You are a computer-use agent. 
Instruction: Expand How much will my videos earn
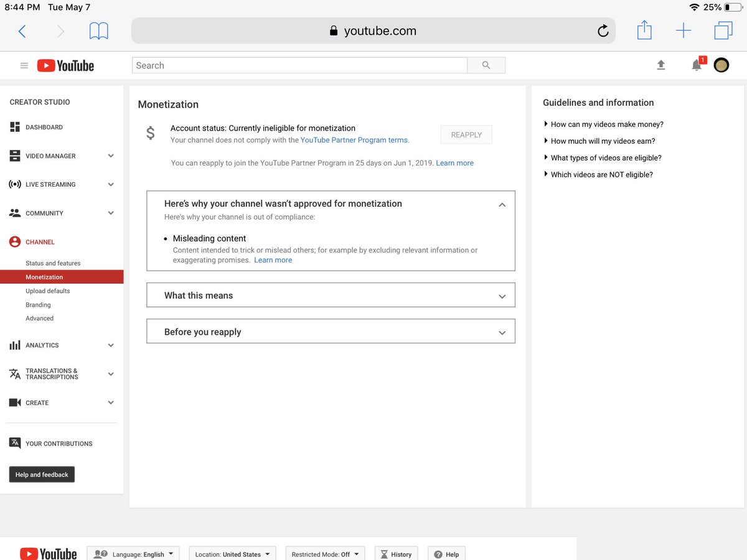click(x=599, y=141)
